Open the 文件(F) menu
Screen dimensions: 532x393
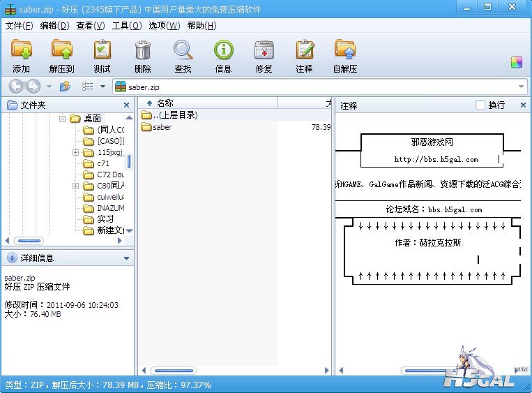click(19, 26)
